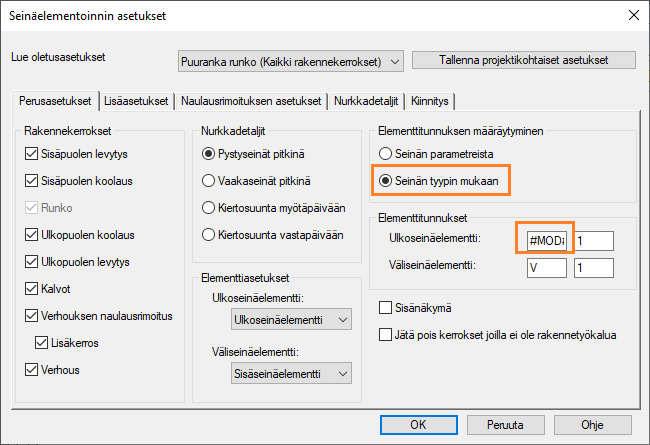This screenshot has height=445, width=650.
Task: Click the Peruuta button
Action: tap(506, 424)
